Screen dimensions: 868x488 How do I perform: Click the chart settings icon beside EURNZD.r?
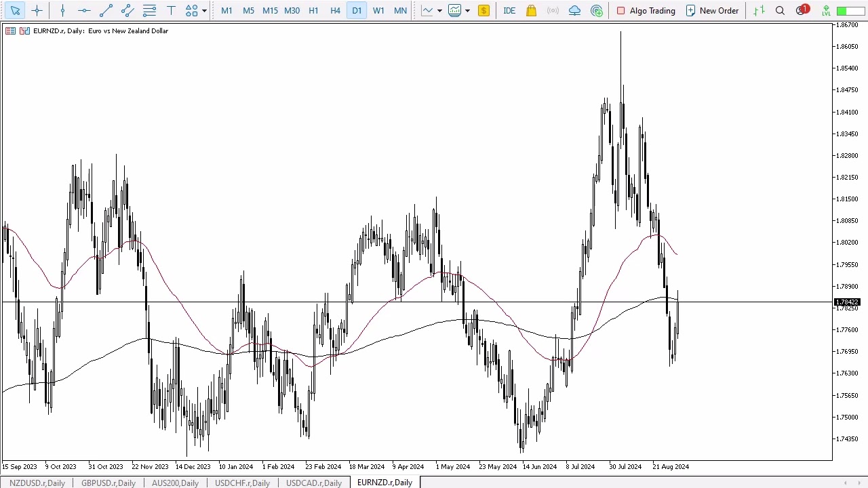[24, 30]
